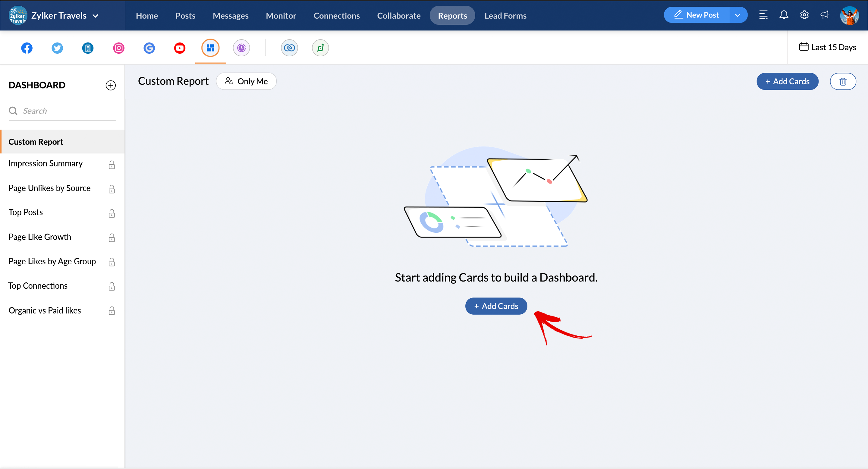Open notifications bell

[x=784, y=15]
